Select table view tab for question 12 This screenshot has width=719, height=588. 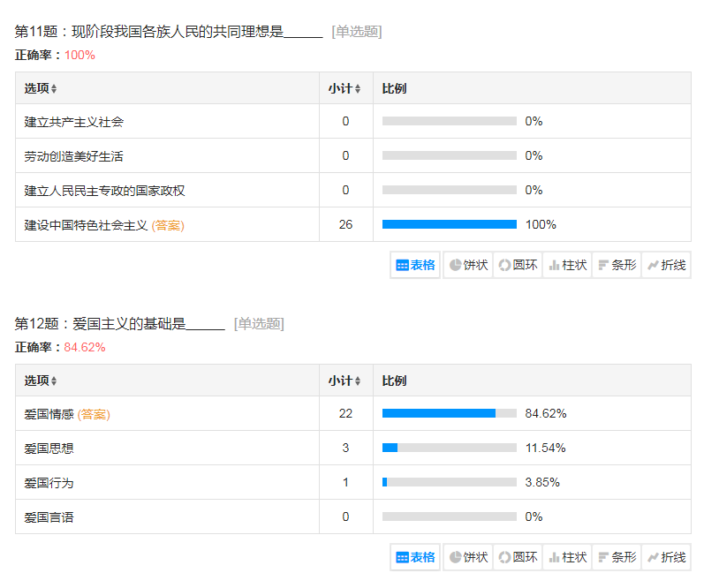coord(416,557)
